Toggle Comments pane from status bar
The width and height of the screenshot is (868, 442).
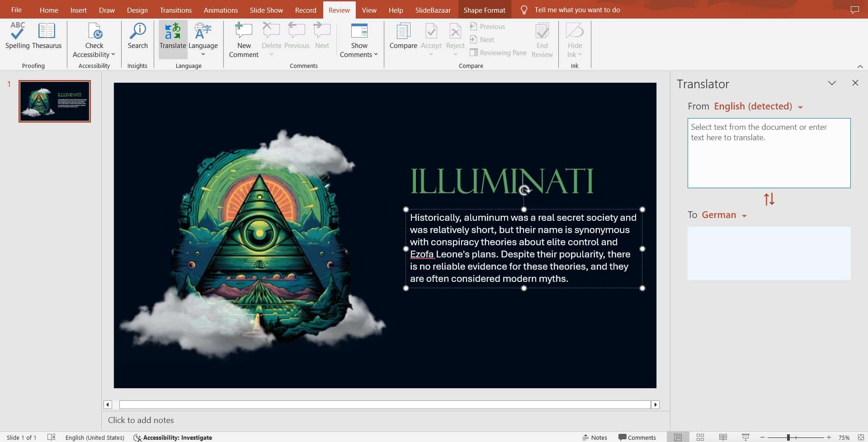point(637,437)
